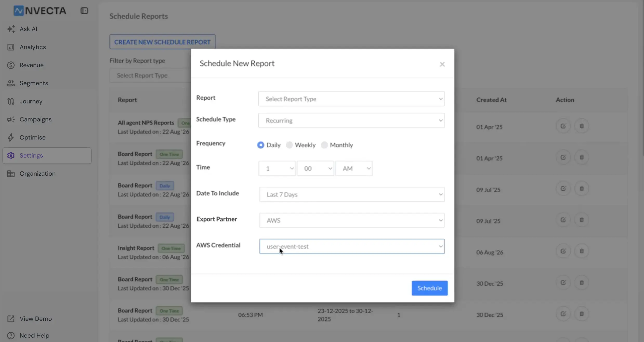
Task: Click the Journey icon in sidebar
Action: tap(11, 101)
